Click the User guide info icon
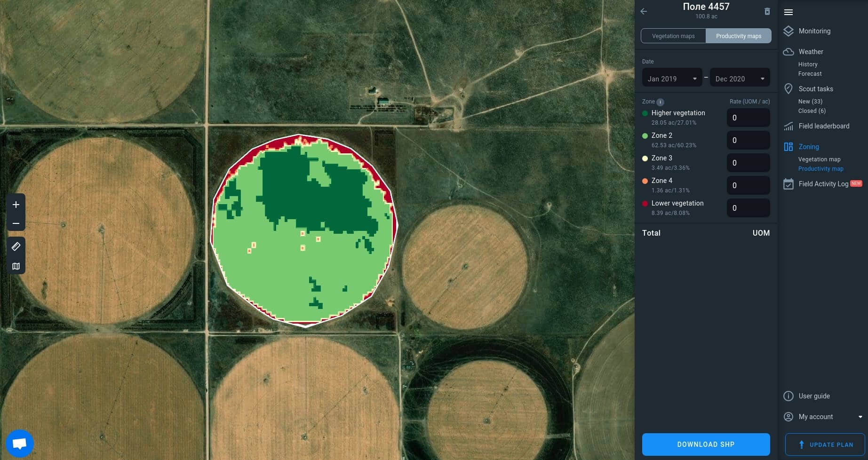868x460 pixels. 788,396
